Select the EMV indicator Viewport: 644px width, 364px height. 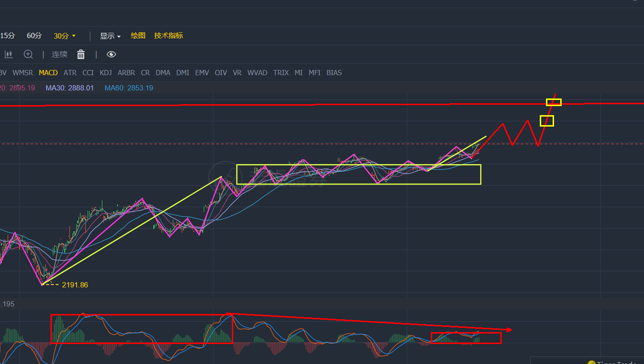tap(202, 73)
